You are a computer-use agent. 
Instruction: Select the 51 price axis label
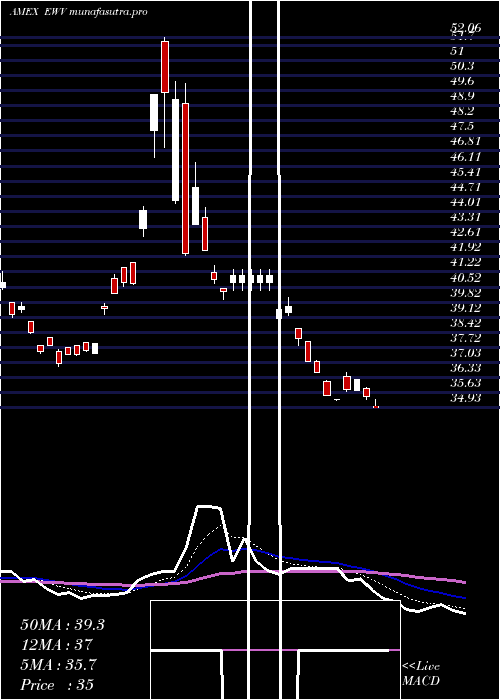[457, 51]
